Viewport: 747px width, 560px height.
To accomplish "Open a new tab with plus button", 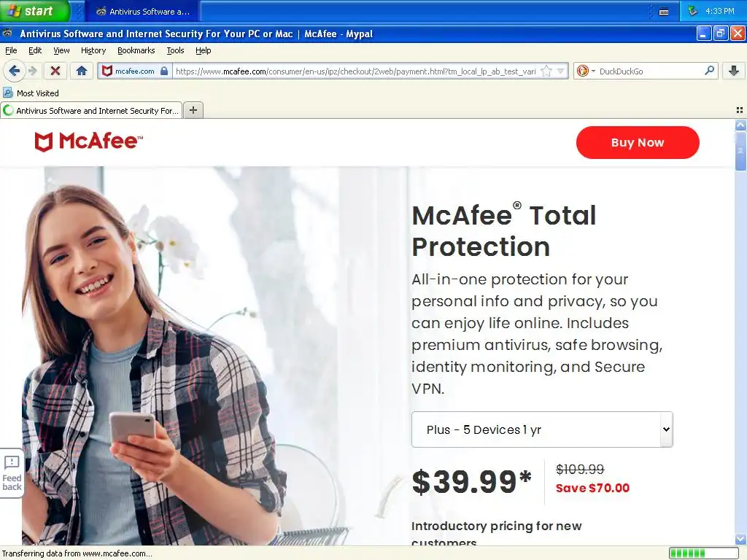I will 193,111.
